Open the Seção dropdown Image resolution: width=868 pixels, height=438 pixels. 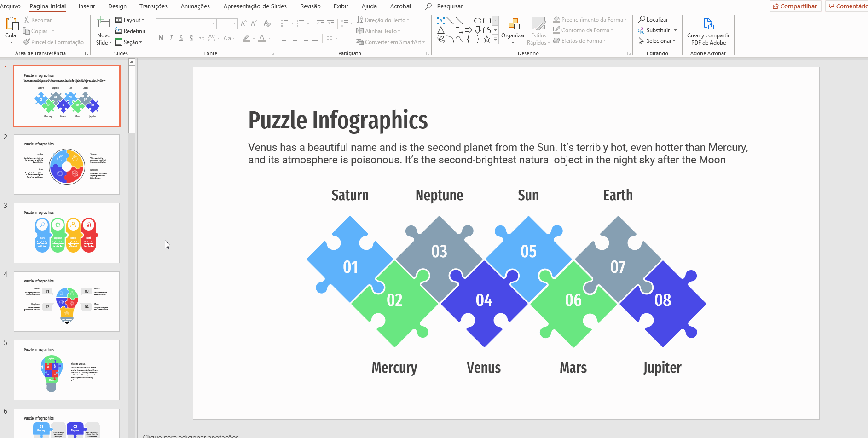(x=128, y=42)
